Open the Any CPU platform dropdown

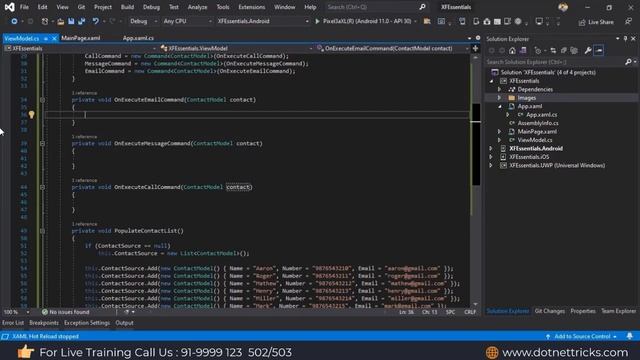pyautogui.click(x=187, y=21)
